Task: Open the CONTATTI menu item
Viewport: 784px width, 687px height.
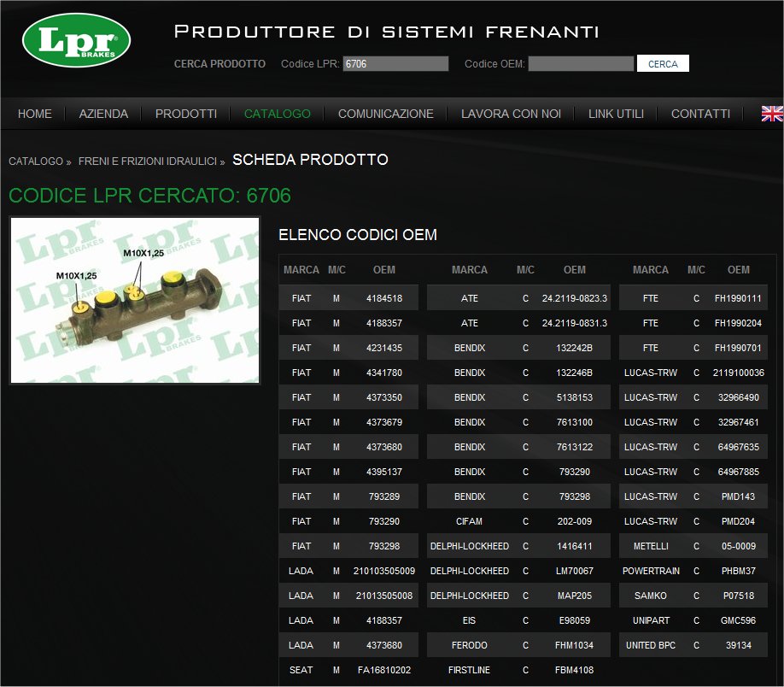Action: pos(700,114)
